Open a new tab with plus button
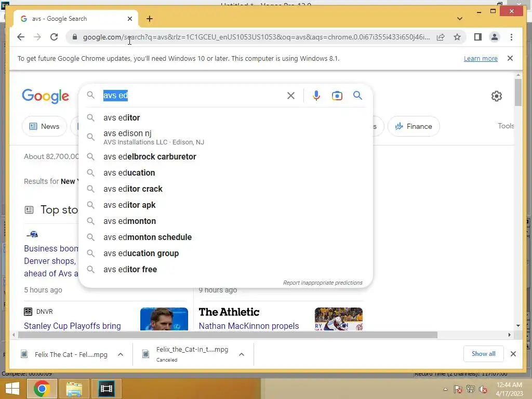 pyautogui.click(x=150, y=19)
